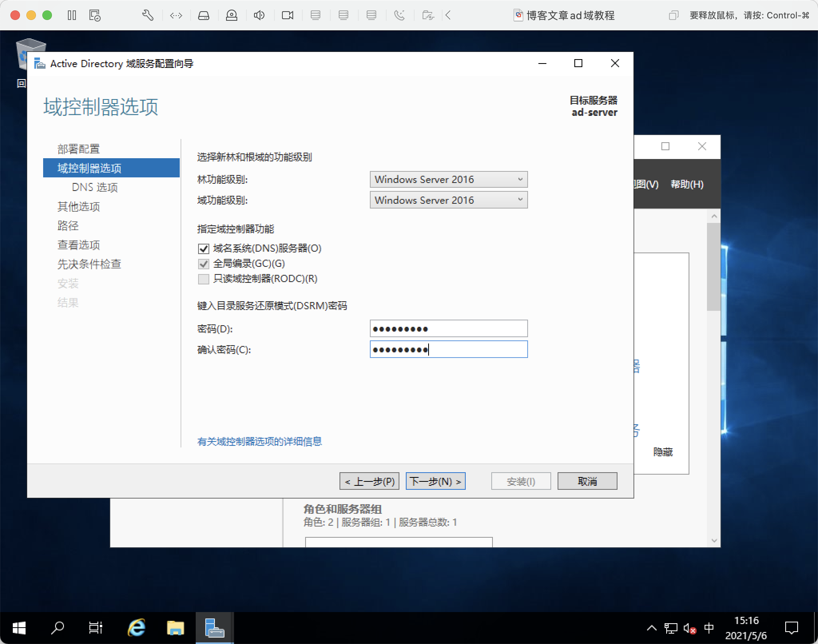
Task: Open File Explorer from taskbar
Action: (x=175, y=628)
